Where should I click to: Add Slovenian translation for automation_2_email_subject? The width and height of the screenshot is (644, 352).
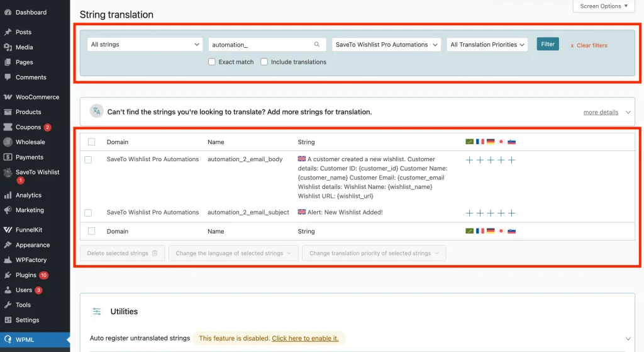click(511, 213)
